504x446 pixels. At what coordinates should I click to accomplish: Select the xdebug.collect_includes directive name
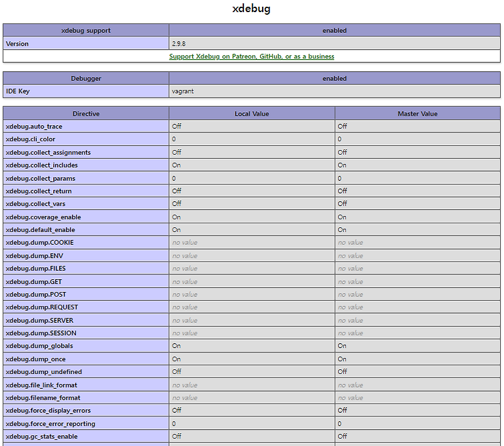pos(42,165)
